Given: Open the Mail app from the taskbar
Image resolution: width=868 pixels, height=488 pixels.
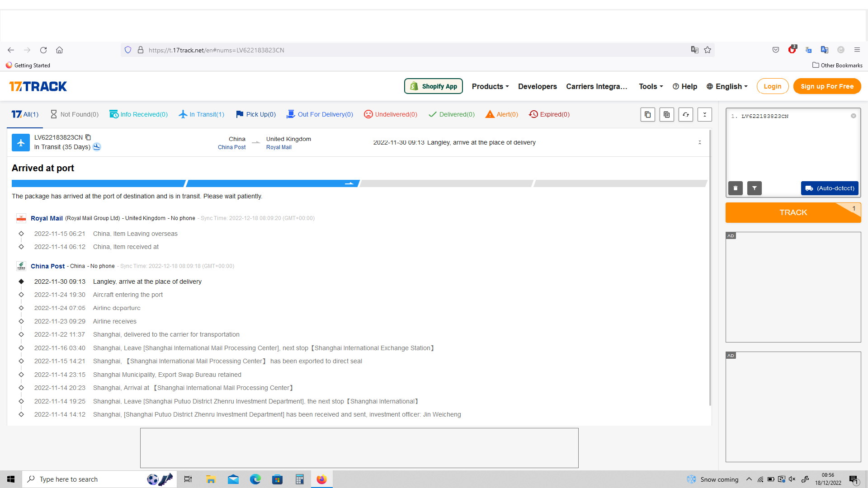Looking at the screenshot, I should pos(233,479).
